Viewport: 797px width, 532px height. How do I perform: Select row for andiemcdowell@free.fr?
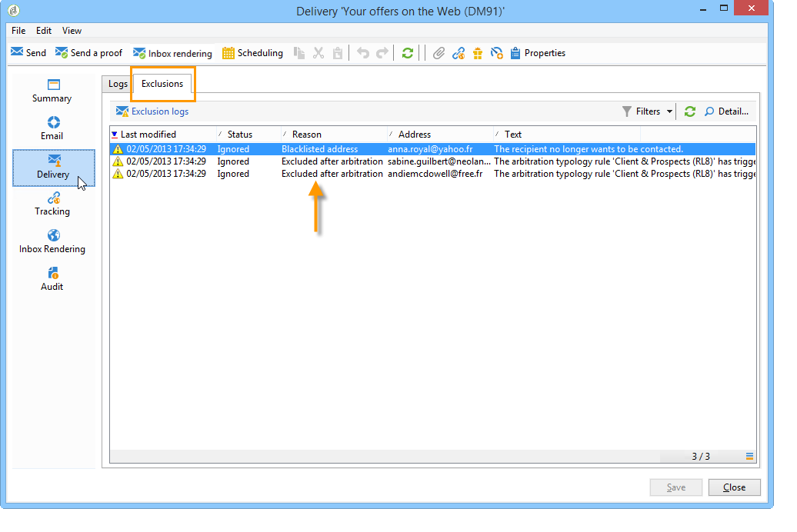[432, 174]
